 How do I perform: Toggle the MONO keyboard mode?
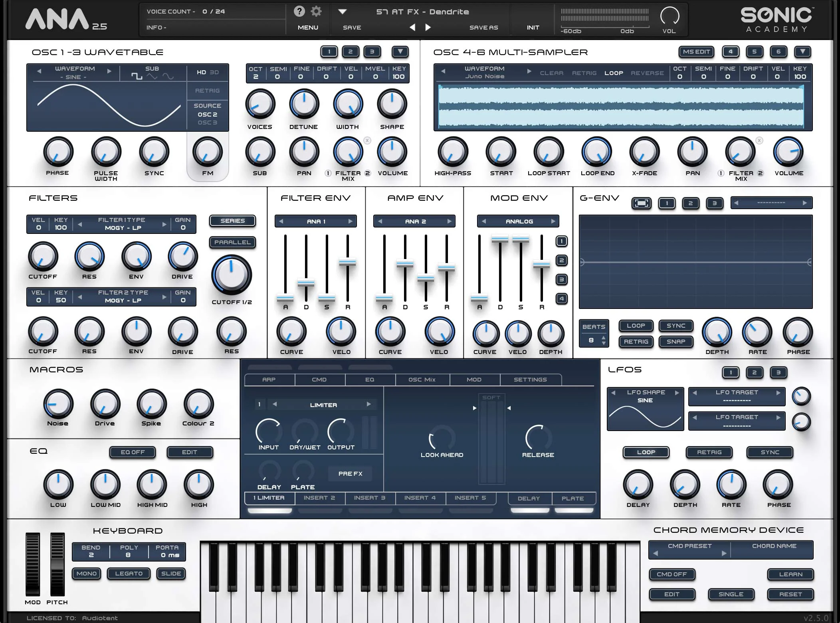(x=86, y=574)
